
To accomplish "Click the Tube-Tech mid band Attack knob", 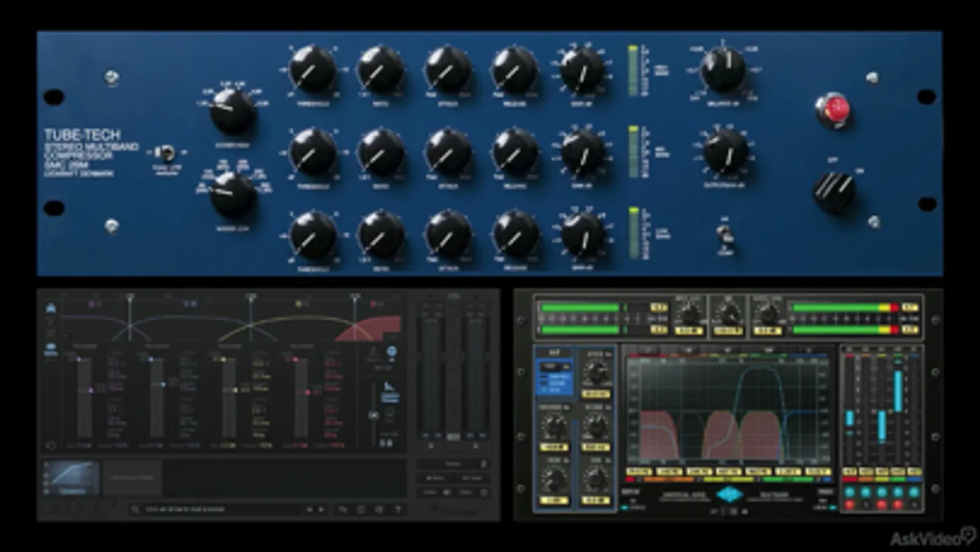I will [448, 152].
